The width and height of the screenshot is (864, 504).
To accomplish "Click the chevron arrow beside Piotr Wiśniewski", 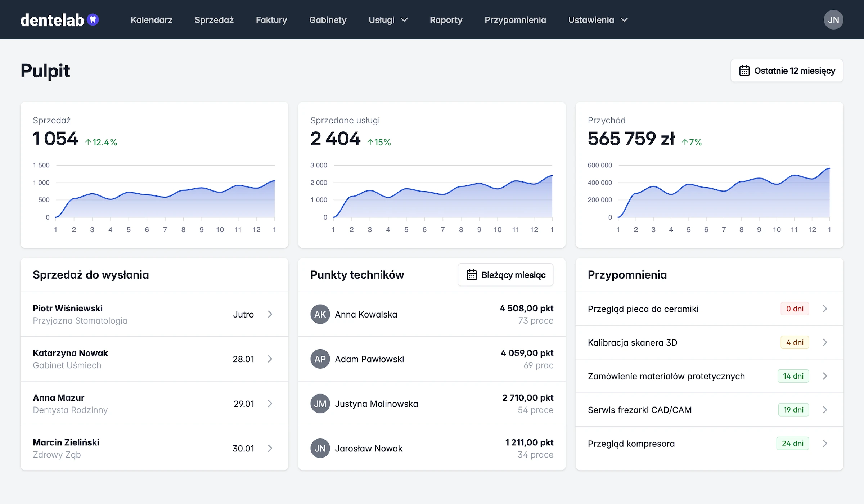I will (270, 314).
